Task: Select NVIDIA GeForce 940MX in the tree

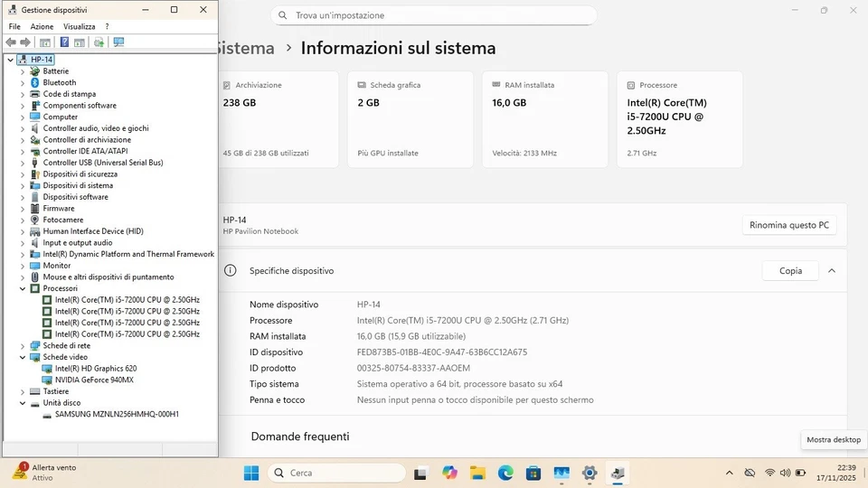Action: tap(94, 380)
